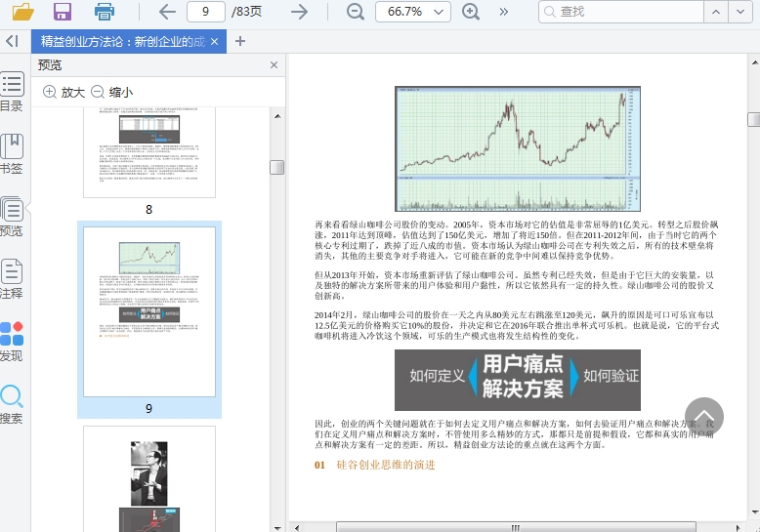Image resolution: width=760 pixels, height=532 pixels.
Task: Select the page 9 thumbnail
Action: (x=149, y=311)
